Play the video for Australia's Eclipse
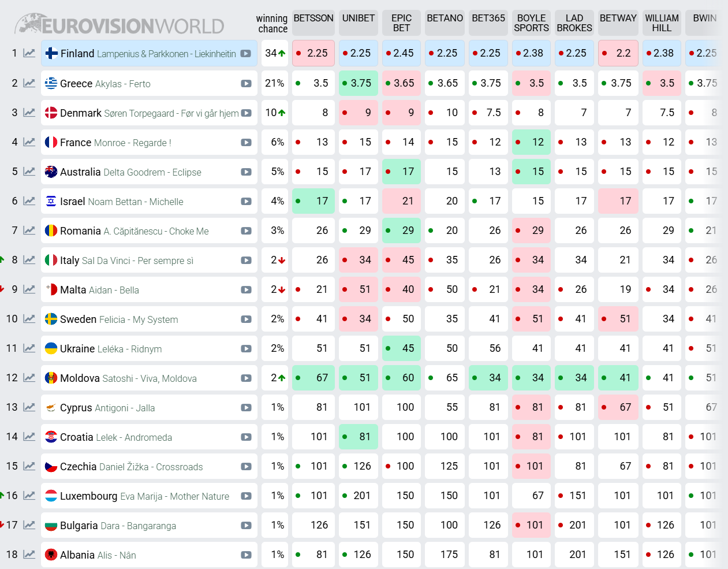This screenshot has width=728, height=569. click(x=246, y=172)
